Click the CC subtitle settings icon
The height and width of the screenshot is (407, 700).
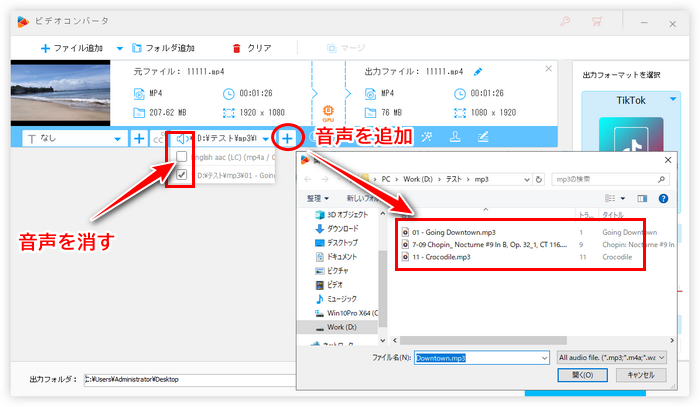point(158,139)
